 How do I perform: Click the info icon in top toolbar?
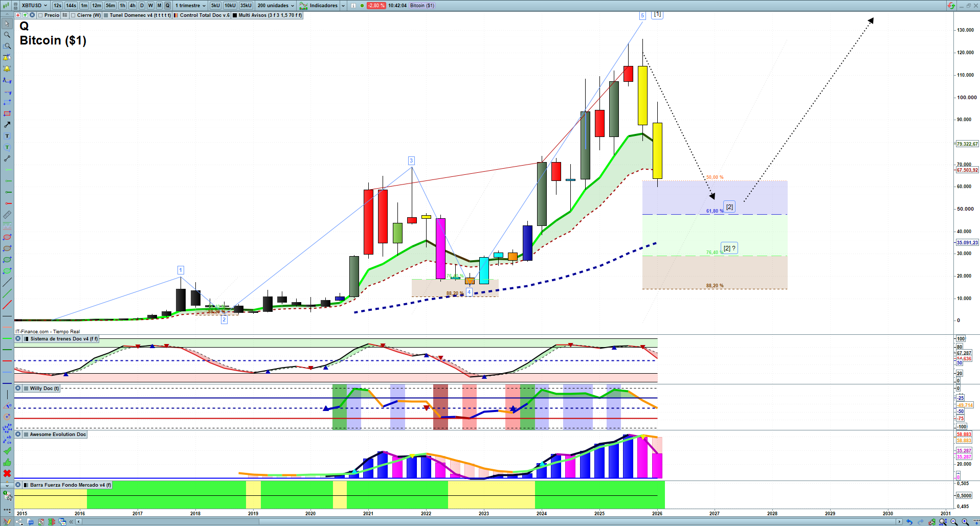coord(353,6)
